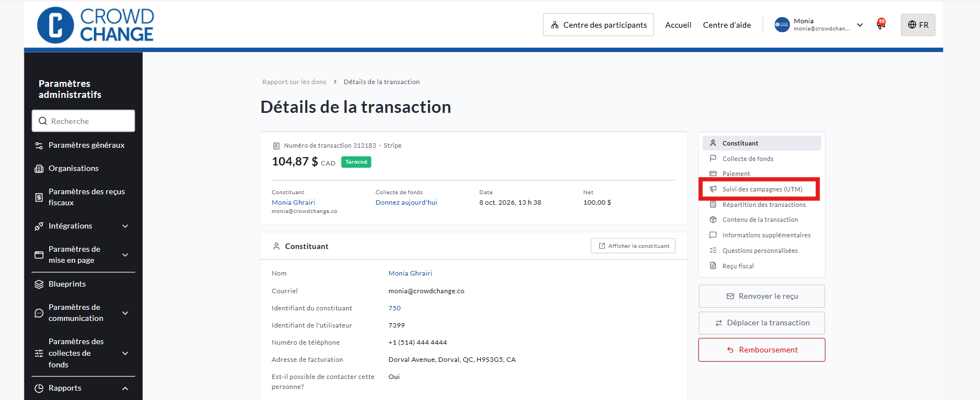This screenshot has height=400, width=980.
Task: Click the CrowdChange logo
Action: pyautogui.click(x=95, y=25)
